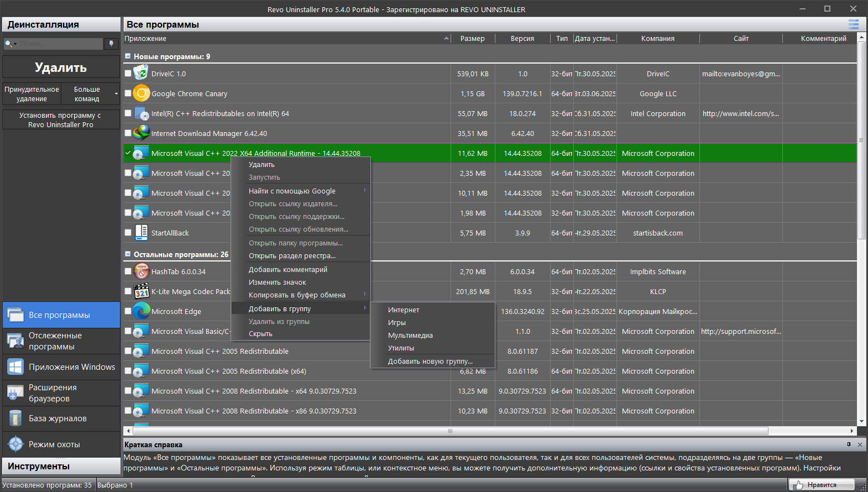Open the Больше команд dropdown
The width and height of the screenshot is (868, 492).
116,94
